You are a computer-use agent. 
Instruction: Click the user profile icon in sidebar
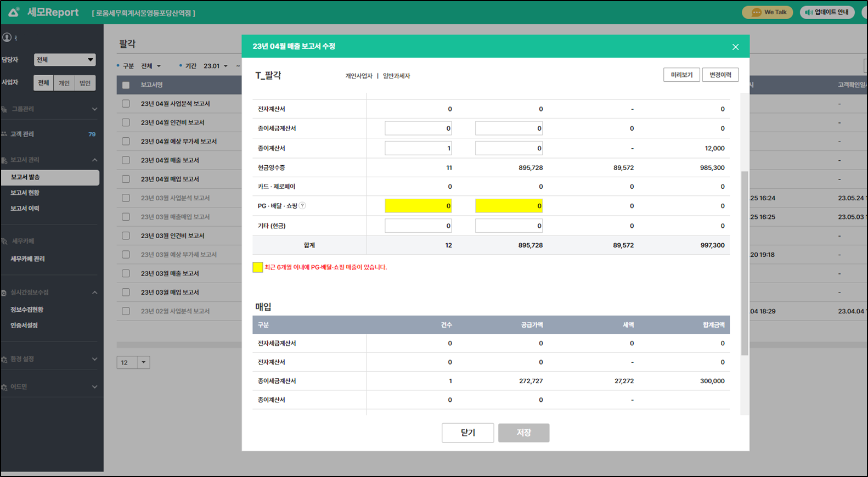(x=7, y=37)
